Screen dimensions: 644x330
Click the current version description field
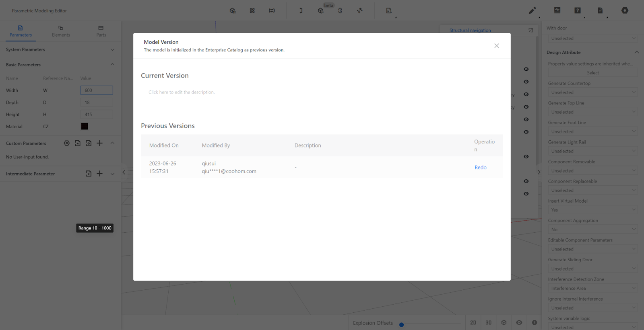tap(182, 92)
